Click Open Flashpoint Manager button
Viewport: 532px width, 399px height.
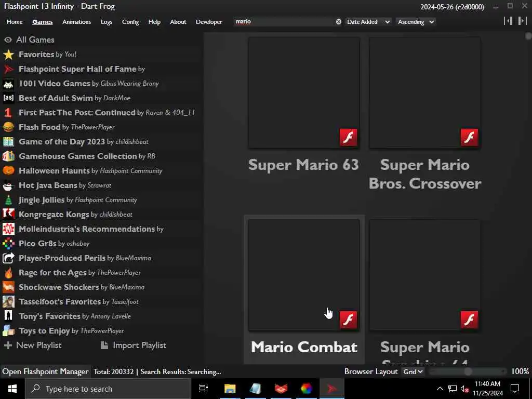point(46,371)
